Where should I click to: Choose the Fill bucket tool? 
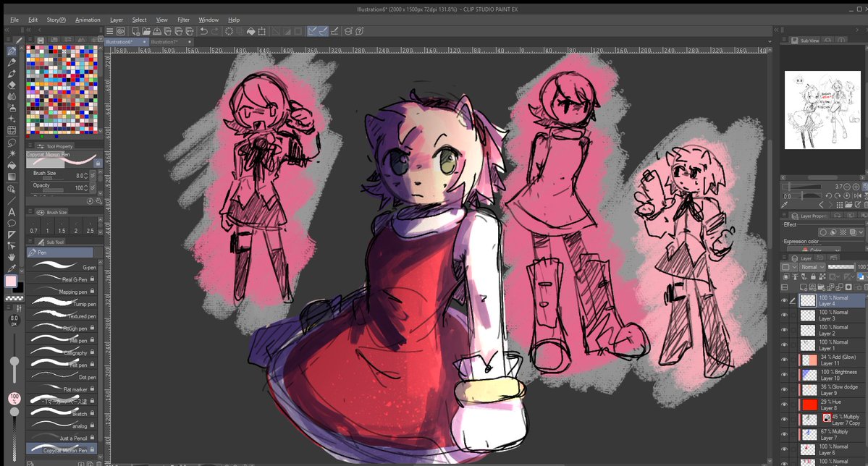coord(12,165)
